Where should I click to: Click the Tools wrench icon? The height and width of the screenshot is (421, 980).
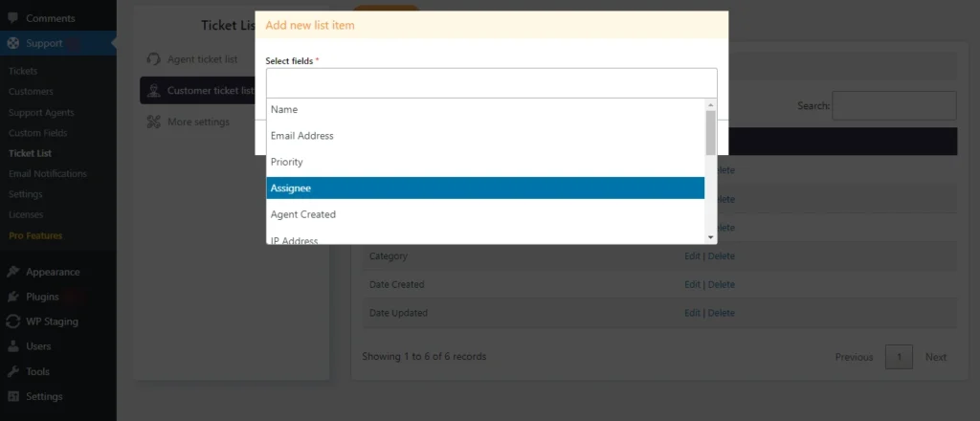pyautogui.click(x=12, y=371)
